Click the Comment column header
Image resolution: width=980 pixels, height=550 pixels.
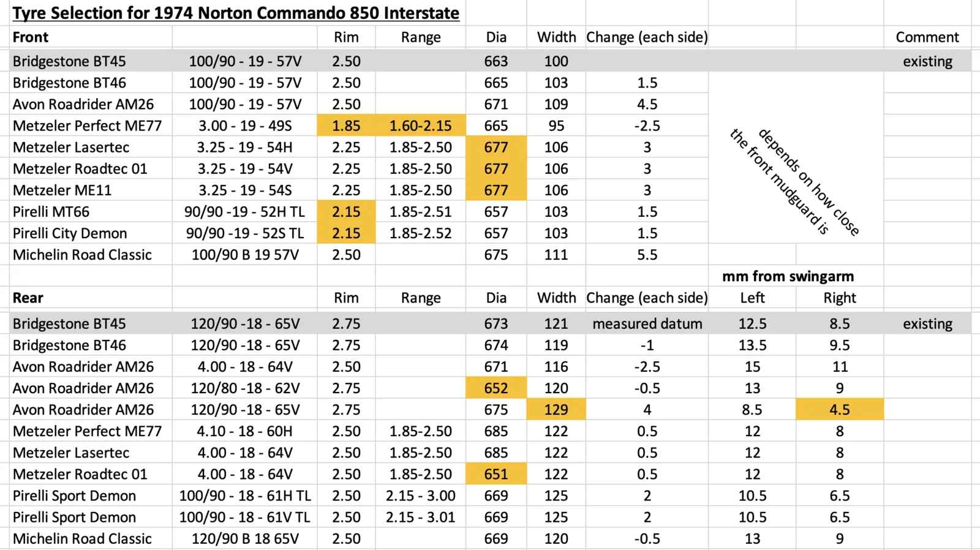927,37
